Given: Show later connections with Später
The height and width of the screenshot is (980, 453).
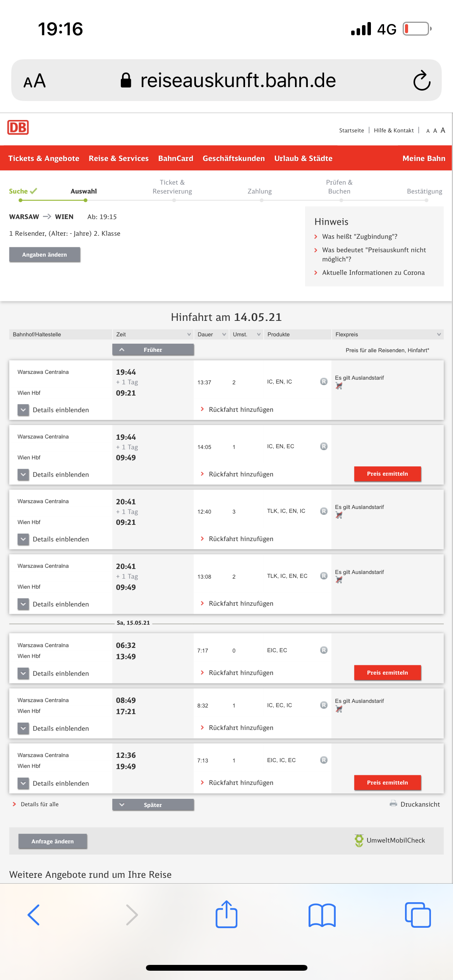Looking at the screenshot, I should click(153, 805).
